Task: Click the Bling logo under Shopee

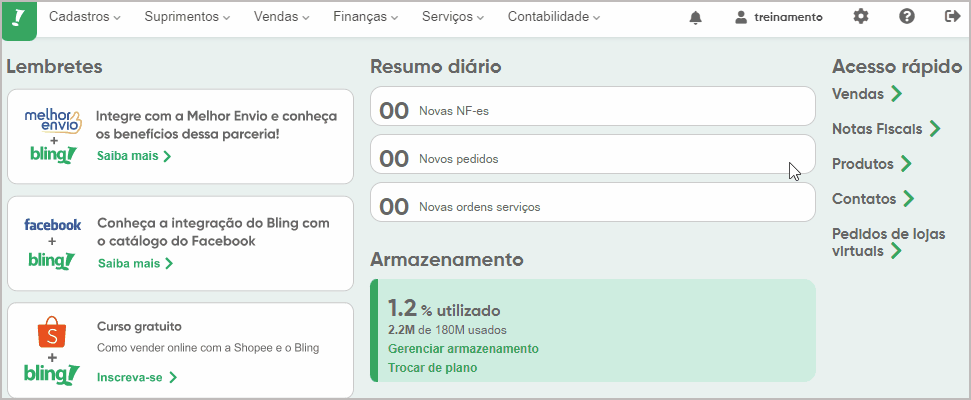Action: [x=52, y=374]
